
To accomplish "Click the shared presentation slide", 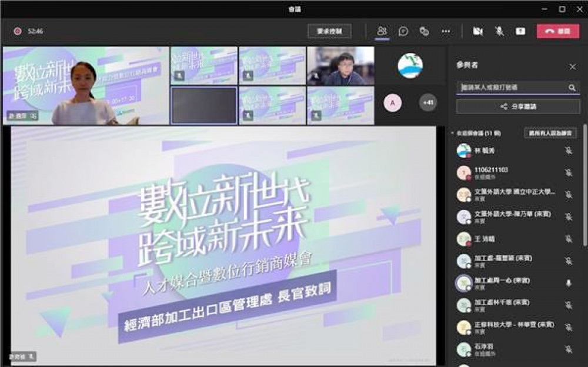I will coord(223,246).
